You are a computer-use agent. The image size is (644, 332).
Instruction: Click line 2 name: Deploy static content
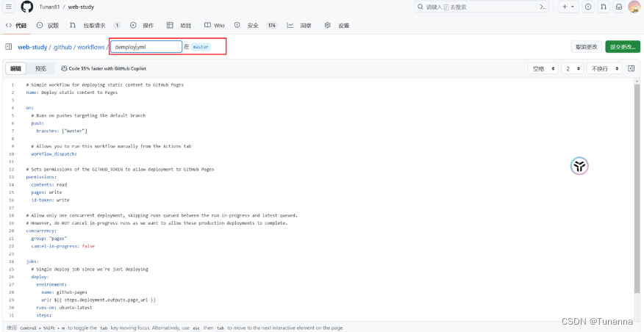point(72,93)
